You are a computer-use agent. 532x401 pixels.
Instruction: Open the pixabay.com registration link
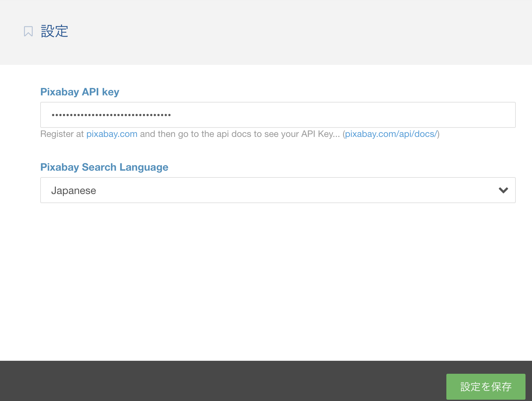[112, 134]
